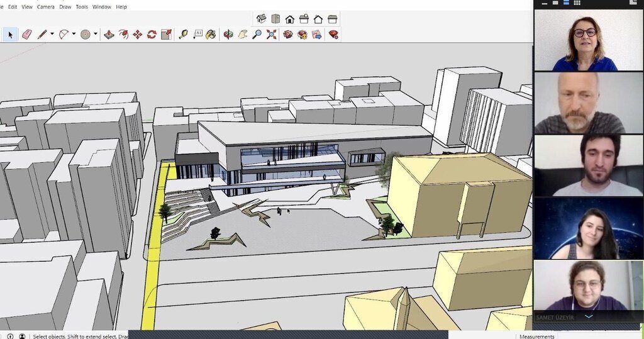Activate the Tape Measure tool
This screenshot has height=339, width=644.
pos(183,35)
